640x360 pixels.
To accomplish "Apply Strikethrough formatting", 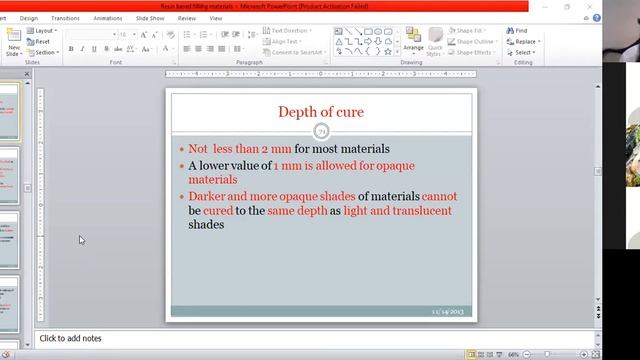I will tap(118, 49).
